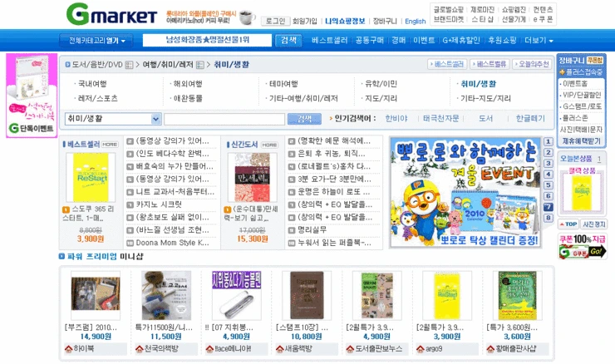Open the 취미/생활 category combo box
The image size is (615, 364).
[113, 119]
